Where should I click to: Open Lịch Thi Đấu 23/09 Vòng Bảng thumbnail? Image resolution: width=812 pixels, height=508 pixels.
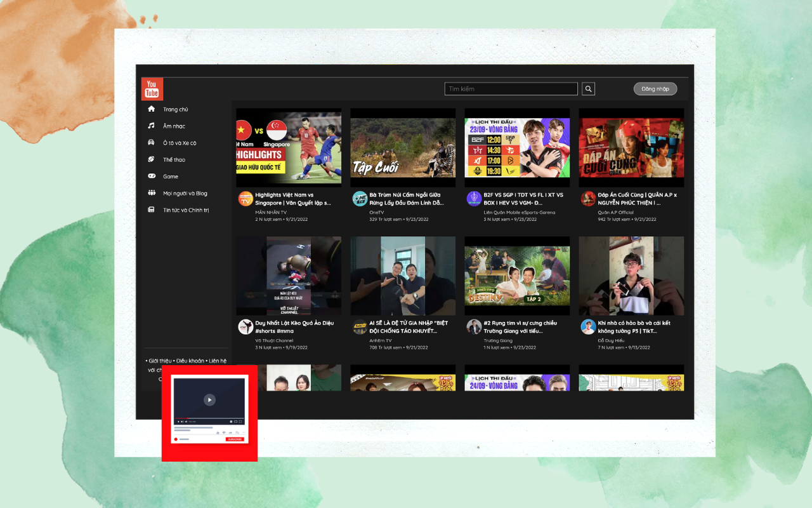517,147
